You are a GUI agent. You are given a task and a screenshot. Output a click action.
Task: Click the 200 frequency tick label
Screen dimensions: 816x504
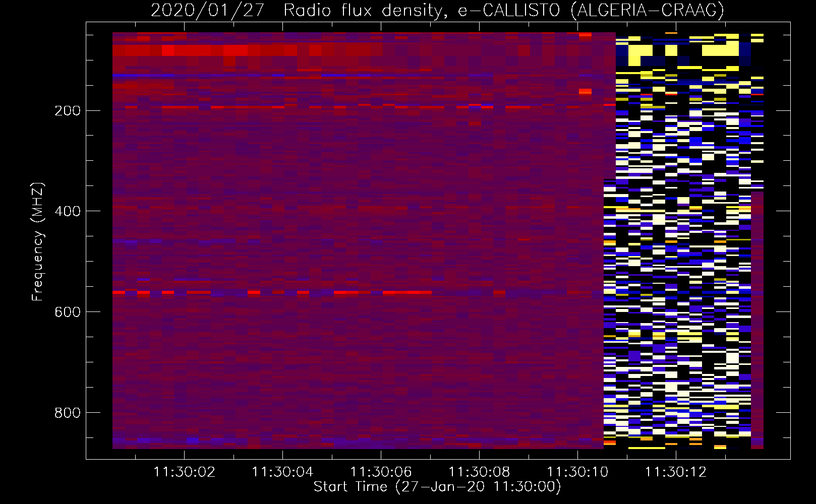click(68, 111)
